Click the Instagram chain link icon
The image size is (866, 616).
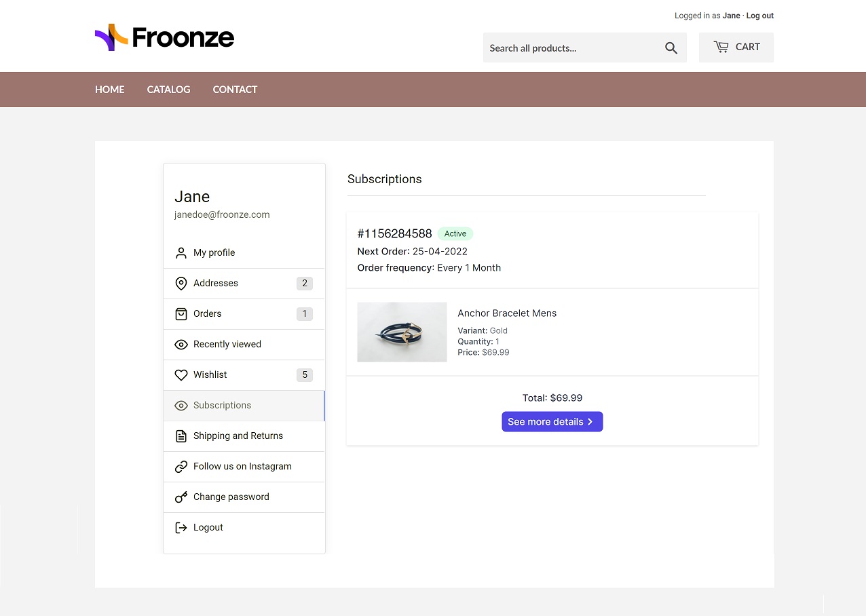[181, 467]
